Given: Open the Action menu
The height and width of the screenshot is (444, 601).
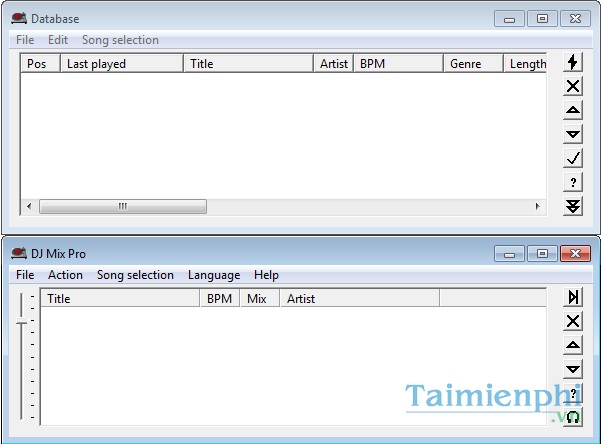Looking at the screenshot, I should [65, 275].
